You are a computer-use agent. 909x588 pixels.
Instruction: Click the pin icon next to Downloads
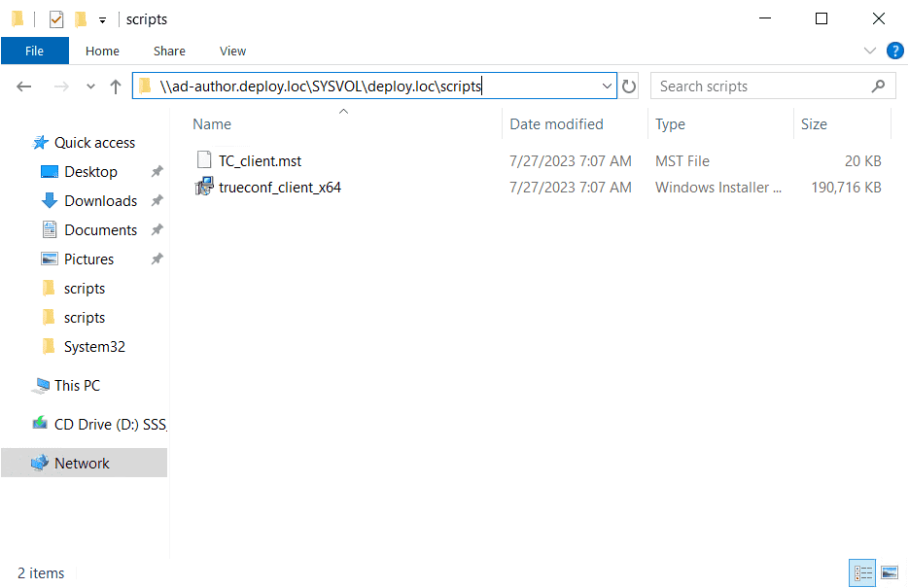(157, 200)
